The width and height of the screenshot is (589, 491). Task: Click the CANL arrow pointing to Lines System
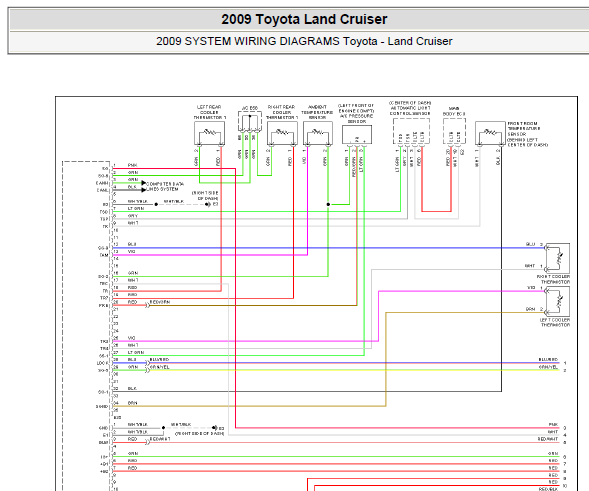143,190
